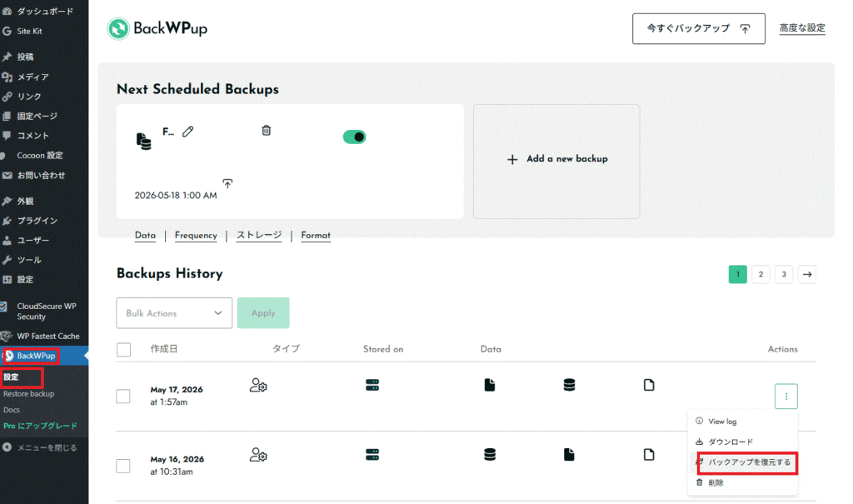Click the trash icon on scheduled backup card
This screenshot has width=853, height=504.
[266, 130]
